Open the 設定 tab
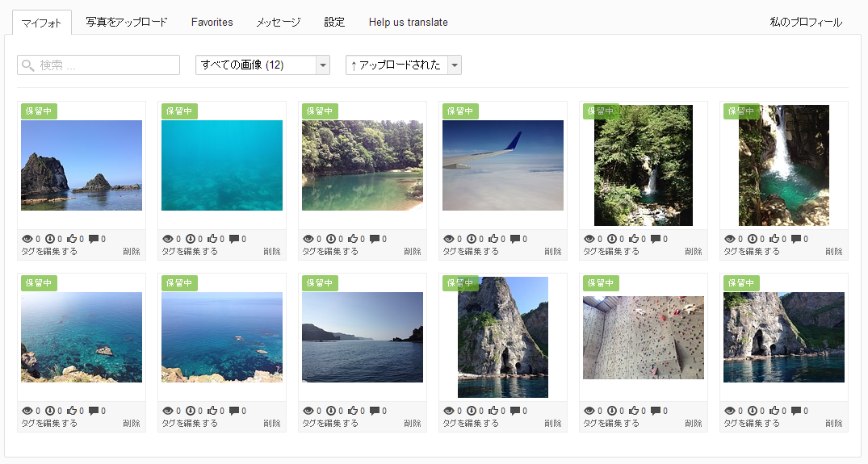The height and width of the screenshot is (464, 868). pyautogui.click(x=334, y=22)
